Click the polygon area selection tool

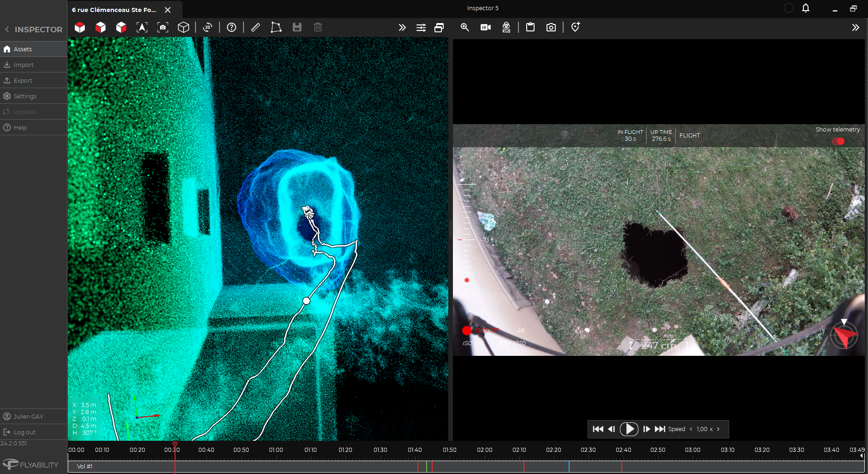point(276,27)
